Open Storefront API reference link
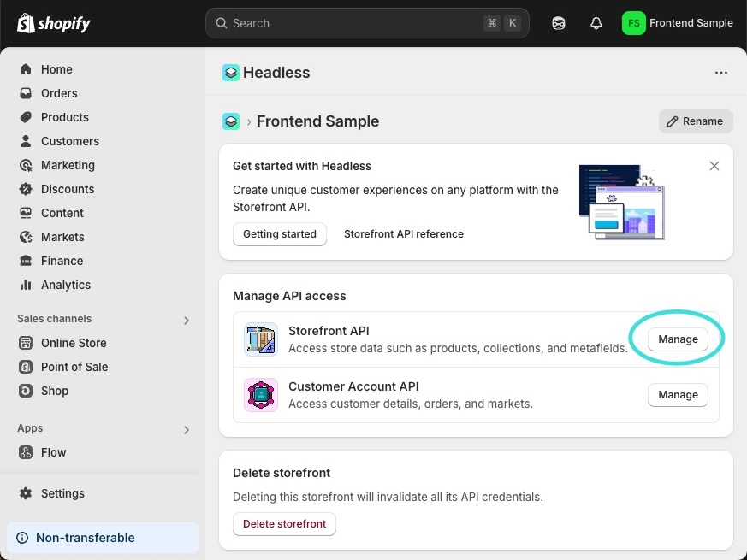 coord(404,233)
